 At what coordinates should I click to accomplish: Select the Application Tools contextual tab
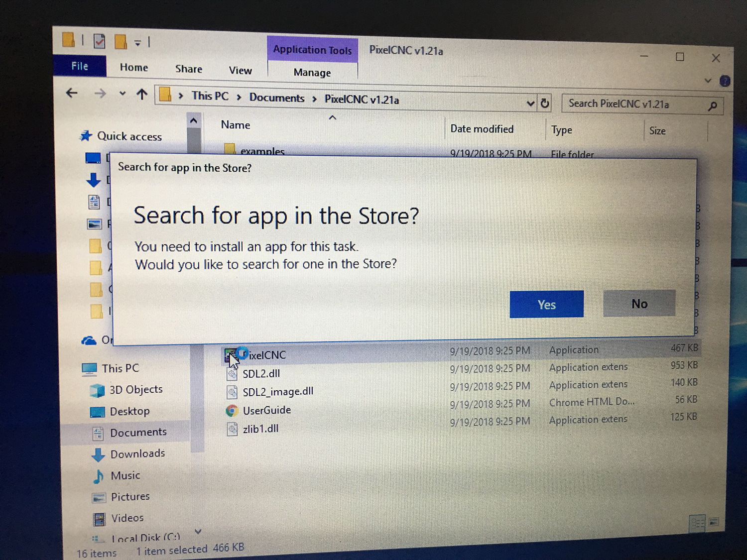pyautogui.click(x=312, y=49)
